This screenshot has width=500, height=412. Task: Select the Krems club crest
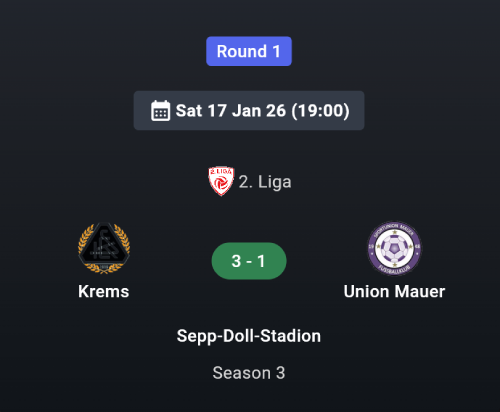click(104, 248)
